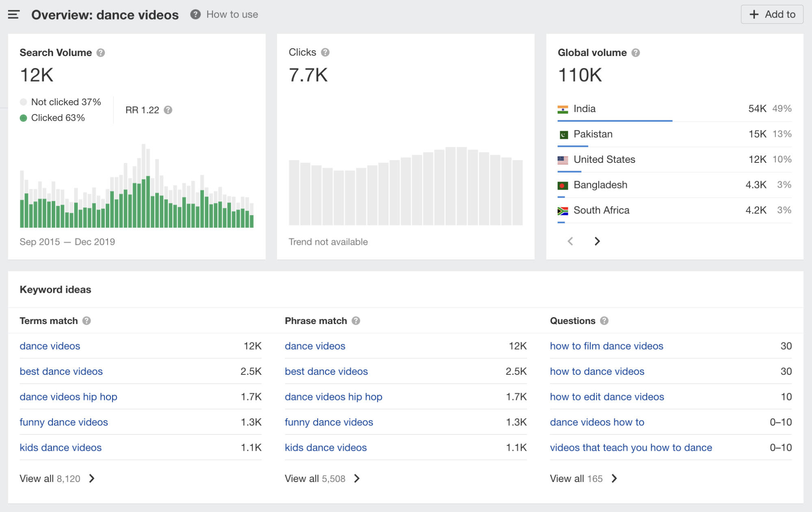Click the gray Not clicked 37% legend dot

tap(24, 102)
